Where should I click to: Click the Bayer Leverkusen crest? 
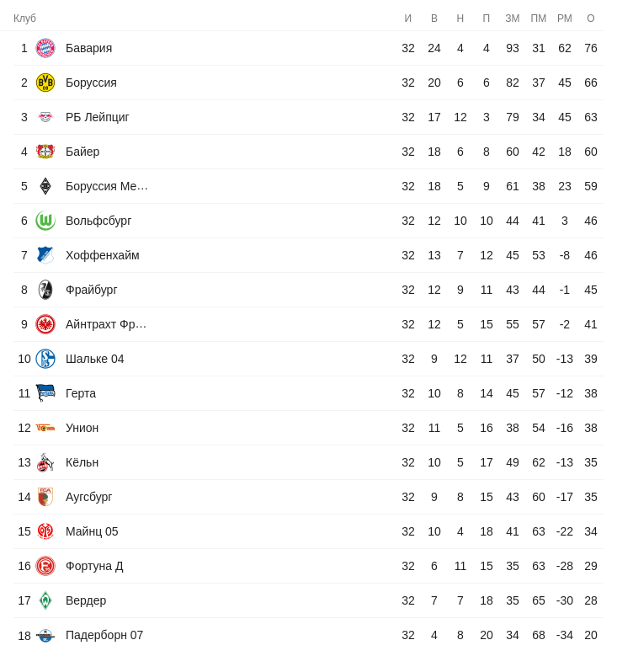(45, 152)
